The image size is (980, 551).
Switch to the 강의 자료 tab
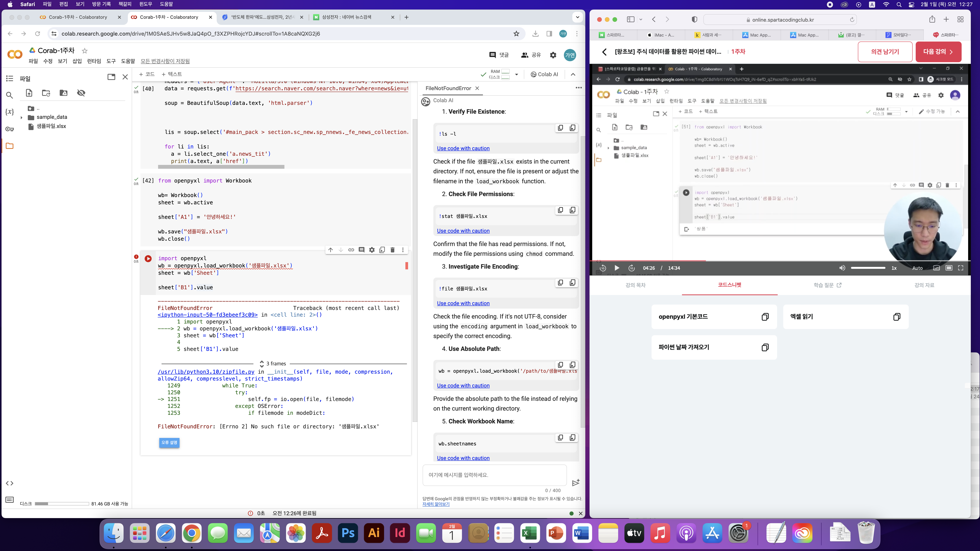[924, 285]
